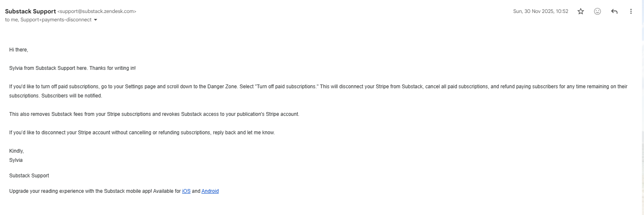Expand recipient details arrow next to Support+payments-disconnect
This screenshot has height=215, width=644.
click(96, 20)
